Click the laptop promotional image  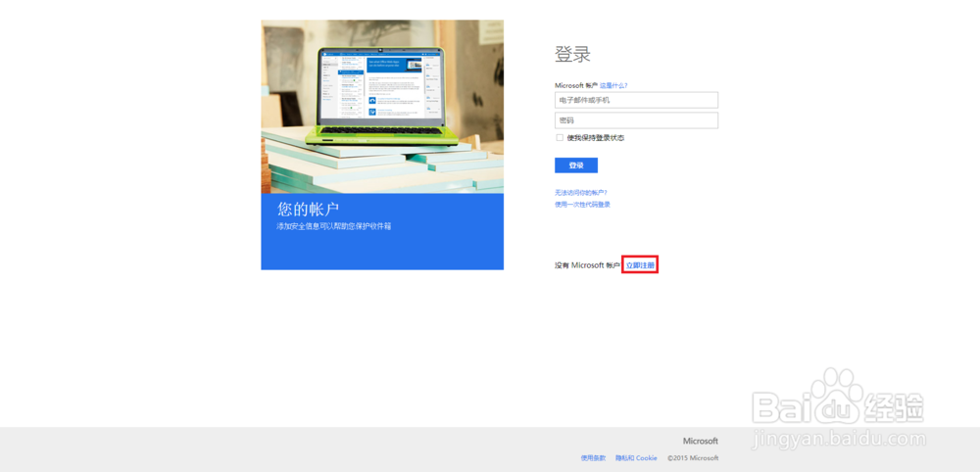pos(382,107)
